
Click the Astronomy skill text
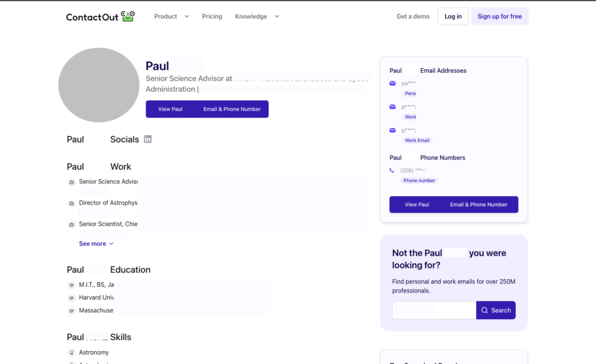click(x=94, y=352)
